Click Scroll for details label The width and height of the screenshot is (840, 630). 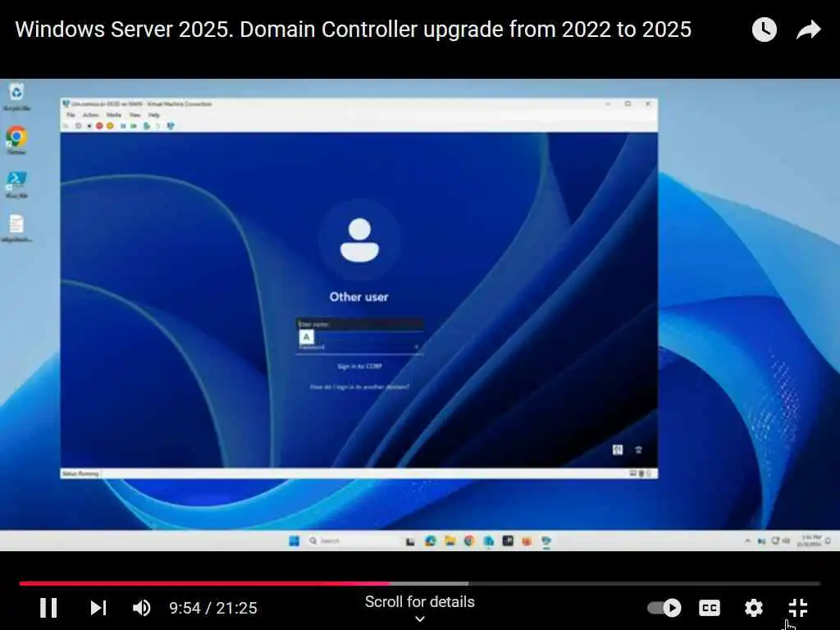coord(419,601)
